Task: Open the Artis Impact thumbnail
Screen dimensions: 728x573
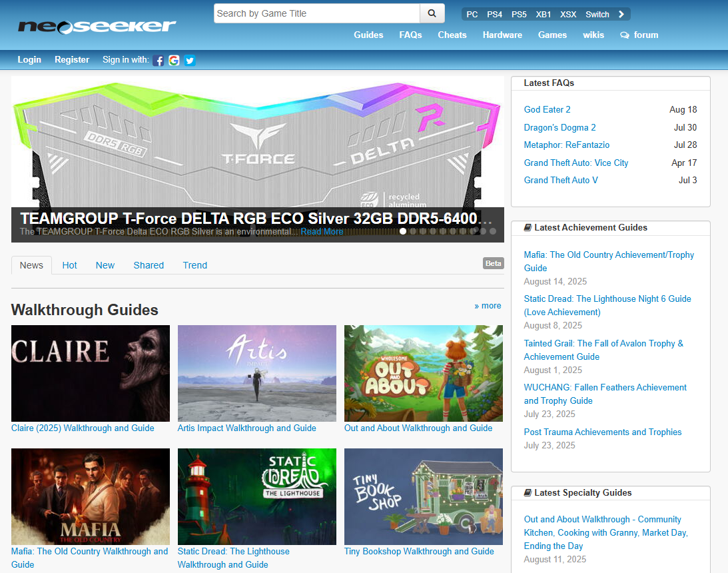Action: point(256,373)
